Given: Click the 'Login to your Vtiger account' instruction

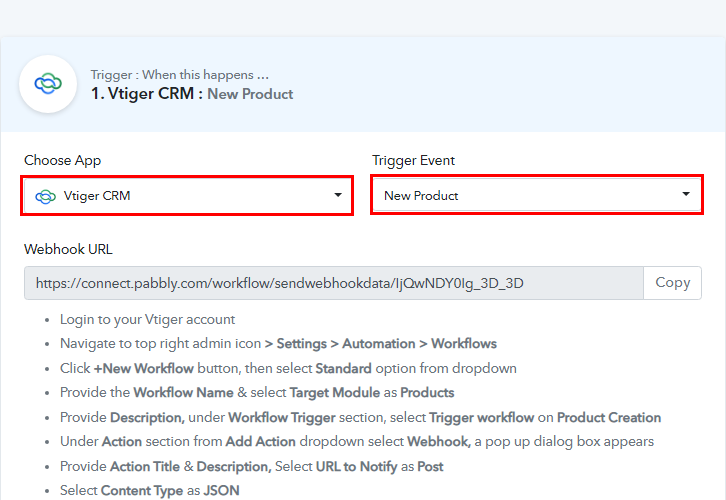Looking at the screenshot, I should 147,319.
